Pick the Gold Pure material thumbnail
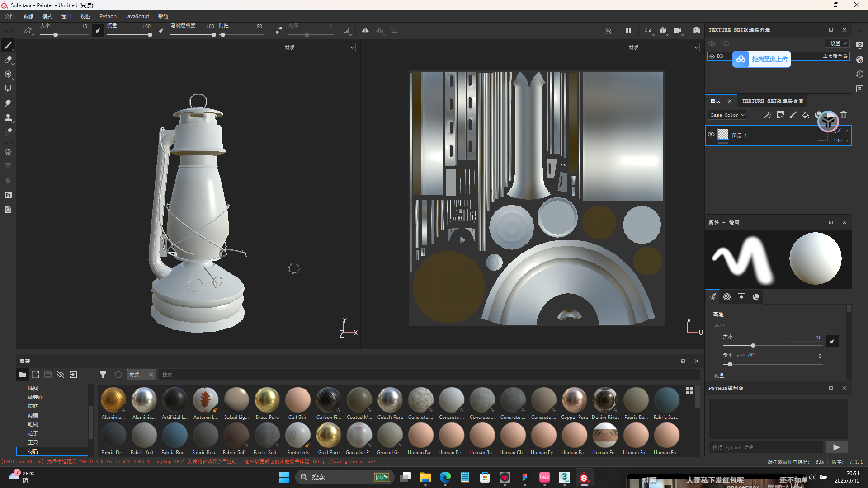Viewport: 868px width, 488px height. tap(329, 436)
